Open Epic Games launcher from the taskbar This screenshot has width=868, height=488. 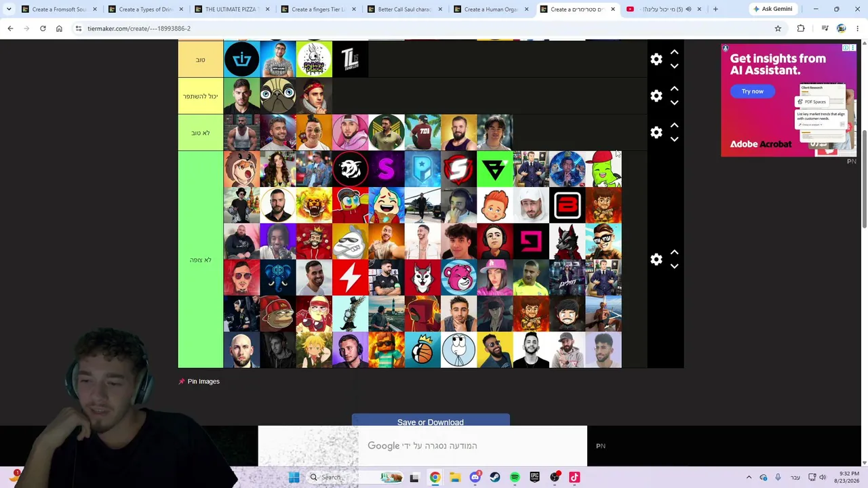[535, 477]
